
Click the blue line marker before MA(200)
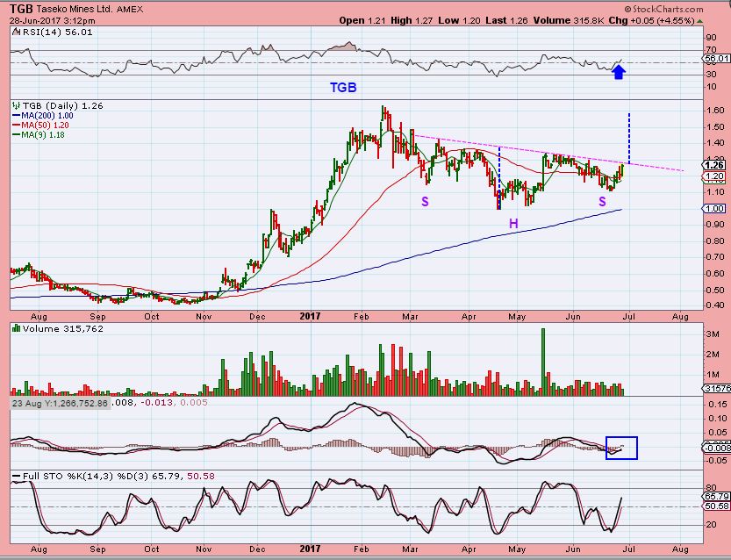tap(17, 116)
